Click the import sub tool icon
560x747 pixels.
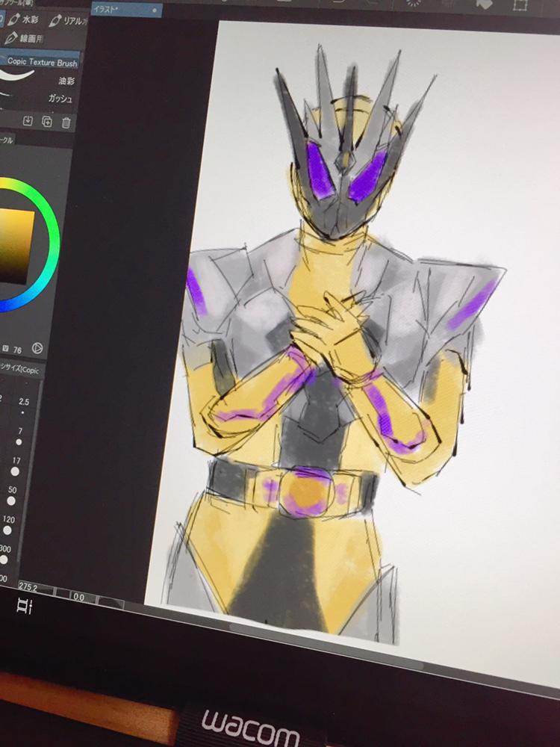tap(28, 121)
